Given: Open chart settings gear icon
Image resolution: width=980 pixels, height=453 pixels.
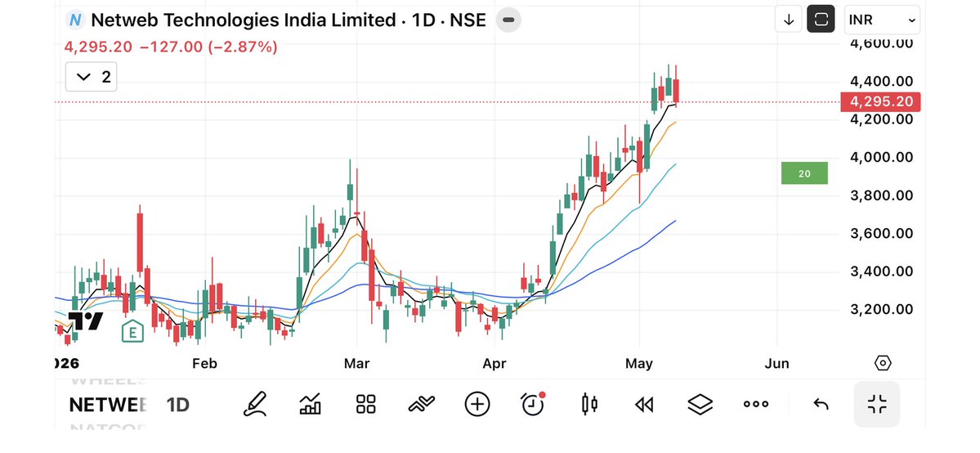Looking at the screenshot, I should [883, 363].
